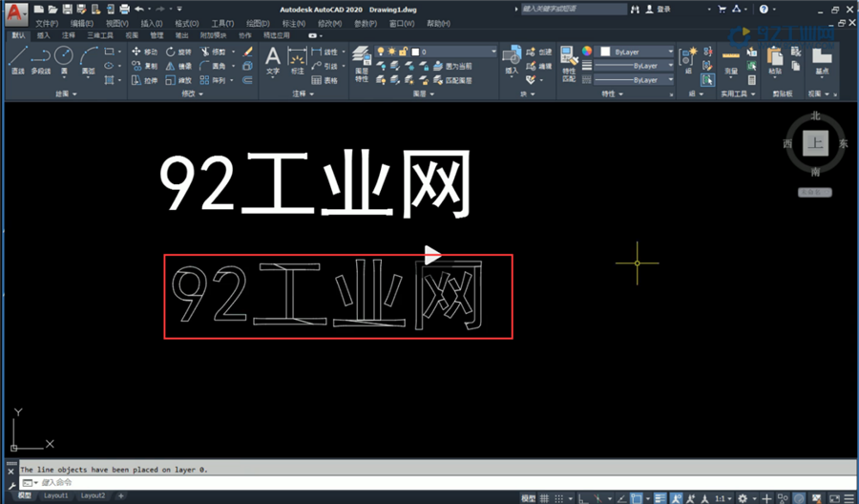Click the Group (组) icon
The width and height of the screenshot is (859, 504).
click(x=688, y=60)
